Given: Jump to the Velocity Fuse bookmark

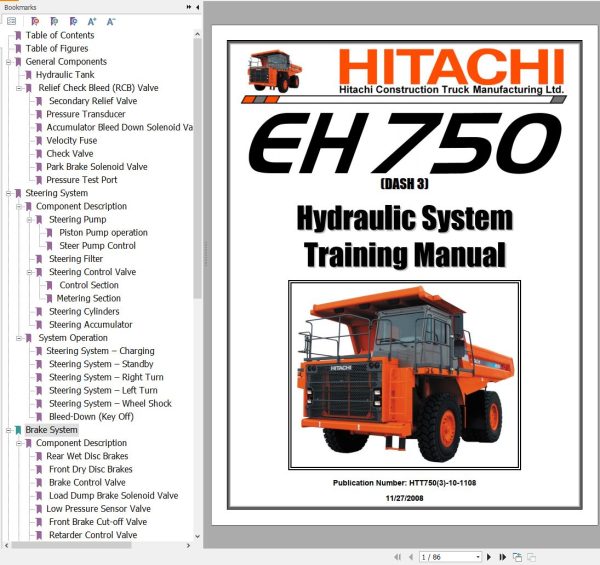Looking at the screenshot, I should 72,140.
